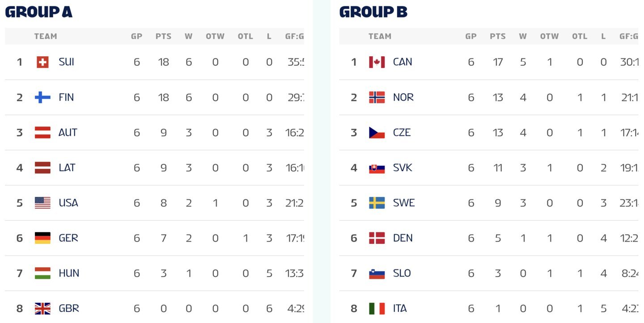Open the AUT team link
The height and width of the screenshot is (323, 644).
click(x=68, y=133)
